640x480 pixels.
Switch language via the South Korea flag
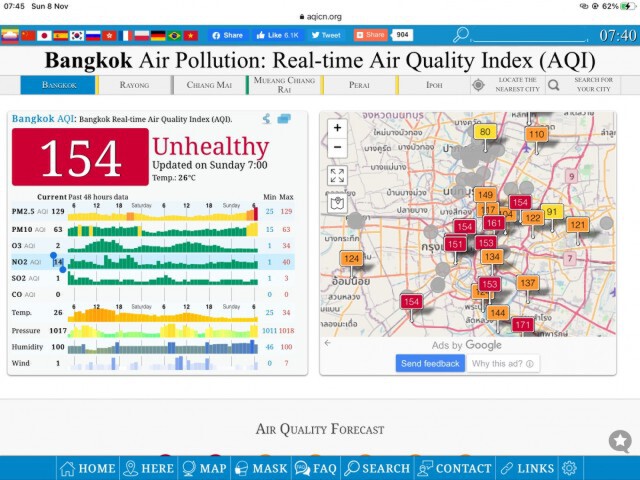pos(77,36)
